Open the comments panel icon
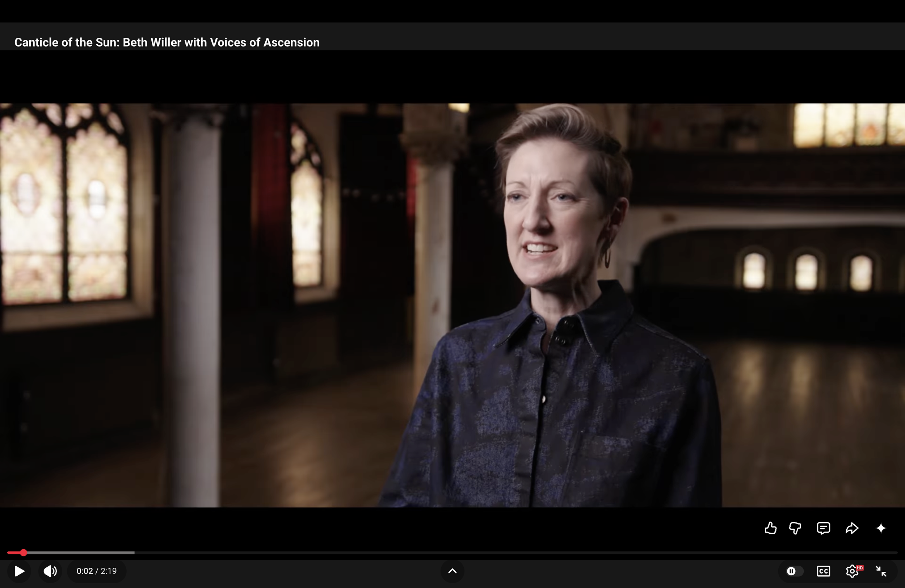Screen dimensions: 905x588 [x=823, y=528]
